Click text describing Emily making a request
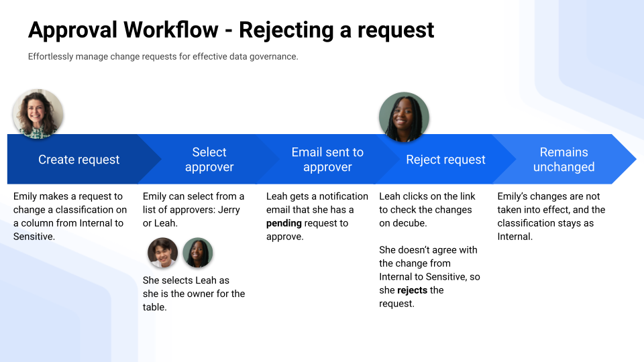644x362 pixels. [x=70, y=216]
